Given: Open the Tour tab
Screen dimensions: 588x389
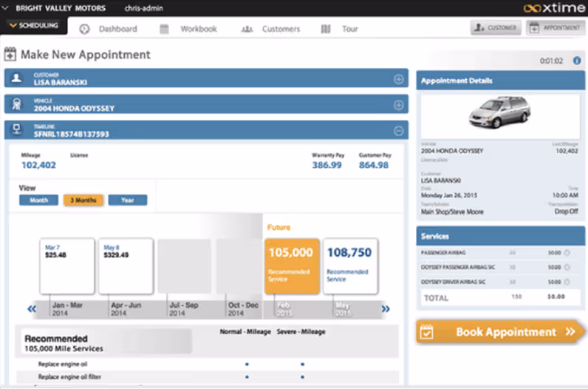Looking at the screenshot, I should click(x=350, y=29).
